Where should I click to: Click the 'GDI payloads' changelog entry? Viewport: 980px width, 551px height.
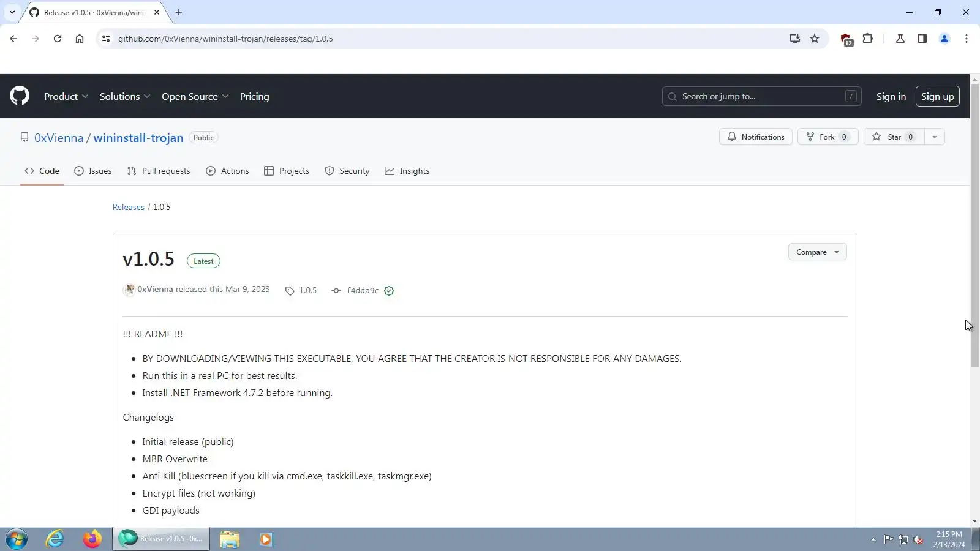point(171,510)
